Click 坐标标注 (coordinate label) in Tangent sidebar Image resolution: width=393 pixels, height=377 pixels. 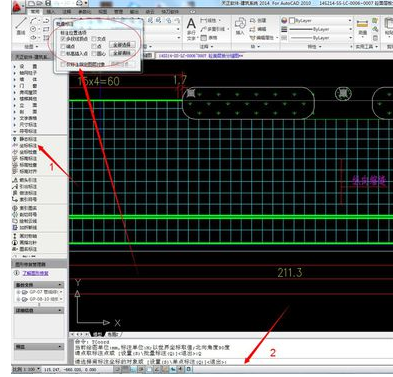click(x=25, y=146)
